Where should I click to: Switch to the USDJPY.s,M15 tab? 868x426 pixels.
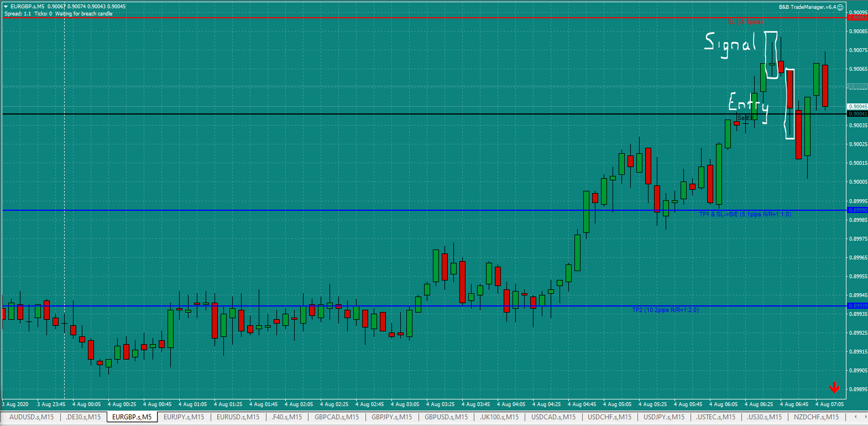coord(664,417)
